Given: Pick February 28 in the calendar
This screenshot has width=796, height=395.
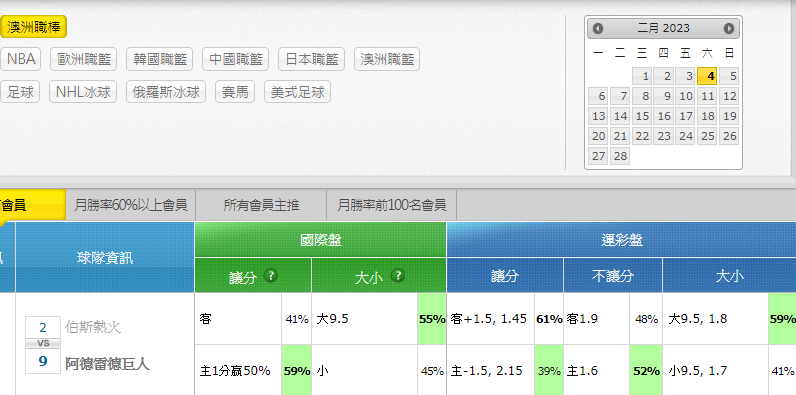Looking at the screenshot, I should tap(620, 156).
